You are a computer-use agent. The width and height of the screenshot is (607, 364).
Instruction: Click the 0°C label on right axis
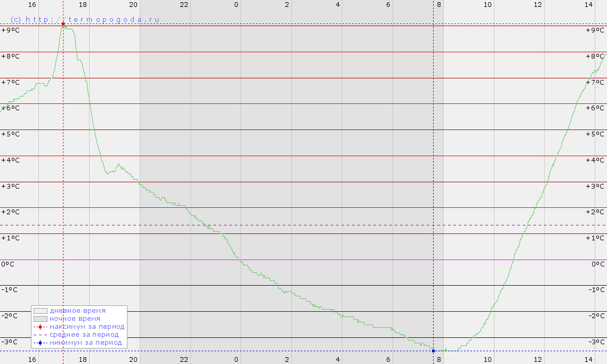click(597, 264)
